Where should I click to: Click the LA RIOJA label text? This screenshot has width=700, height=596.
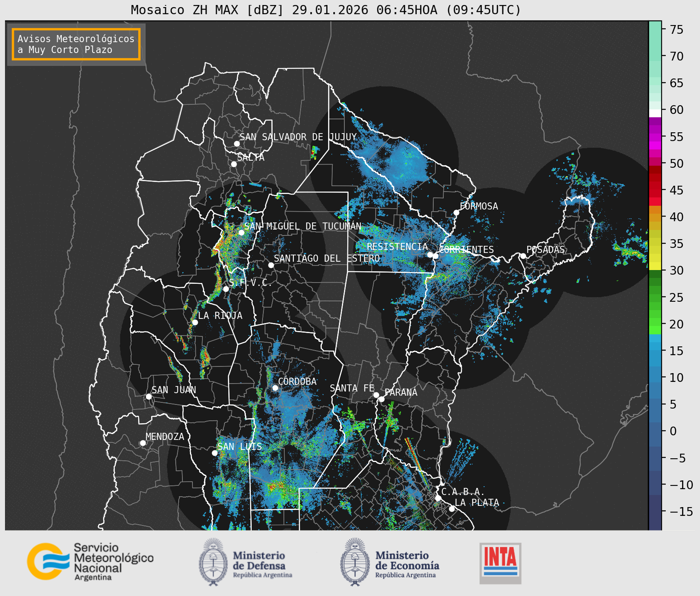pos(220,316)
